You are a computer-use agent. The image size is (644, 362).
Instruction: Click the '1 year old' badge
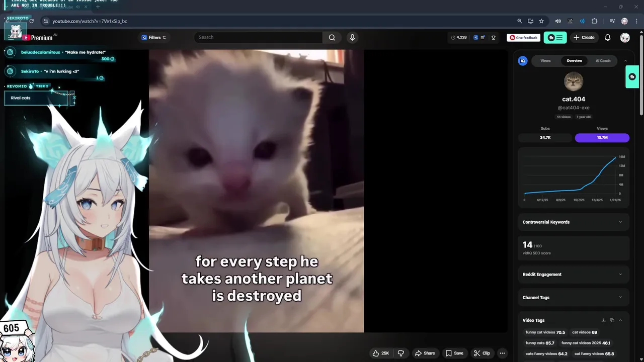[584, 117]
